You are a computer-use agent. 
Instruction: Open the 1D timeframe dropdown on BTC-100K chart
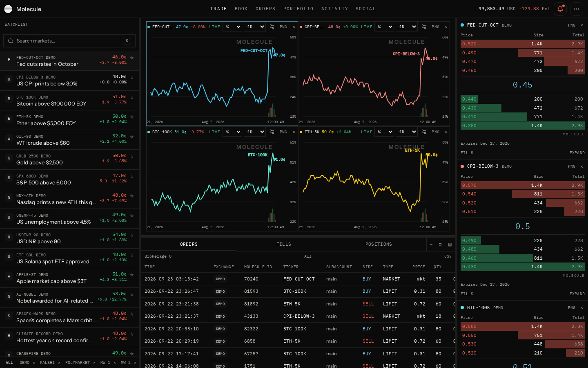pos(256,132)
